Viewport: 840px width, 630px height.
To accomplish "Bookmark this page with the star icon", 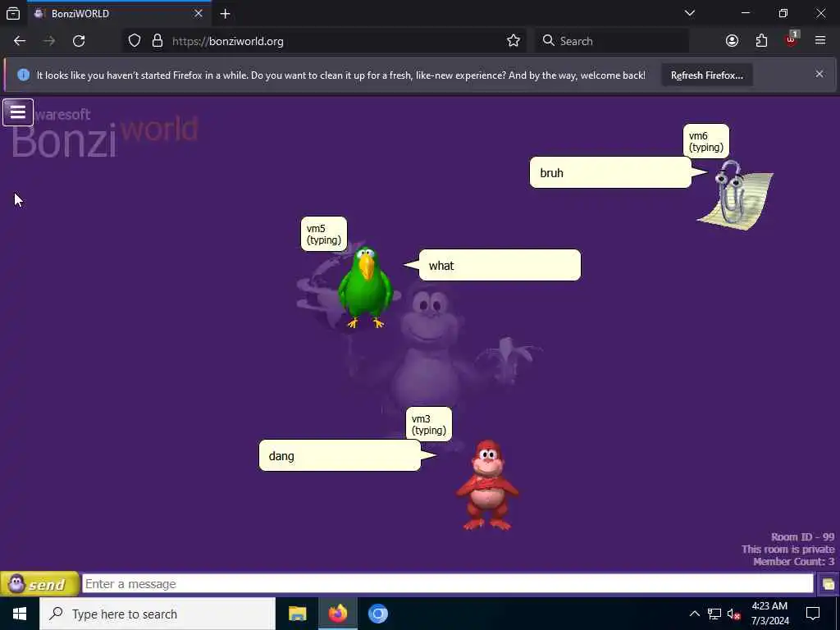I will [x=514, y=41].
